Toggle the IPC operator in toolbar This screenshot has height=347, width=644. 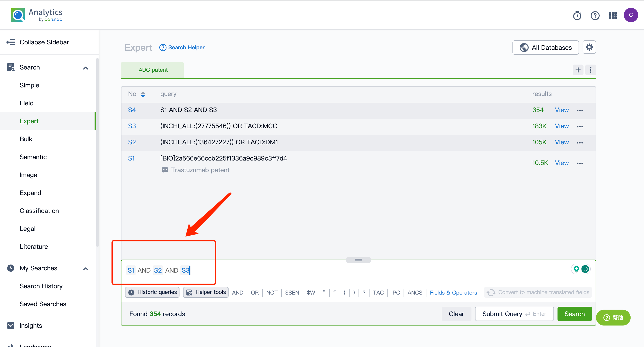click(394, 292)
